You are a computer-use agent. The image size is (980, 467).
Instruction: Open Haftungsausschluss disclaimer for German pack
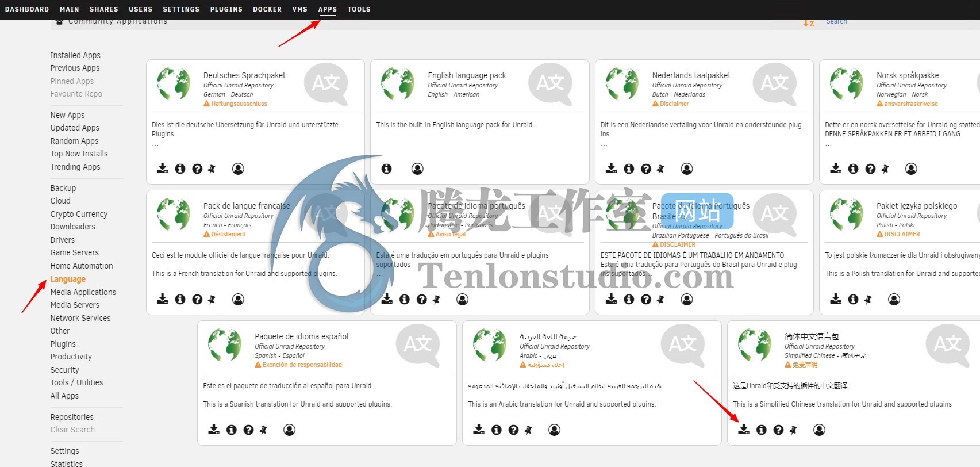tap(235, 104)
